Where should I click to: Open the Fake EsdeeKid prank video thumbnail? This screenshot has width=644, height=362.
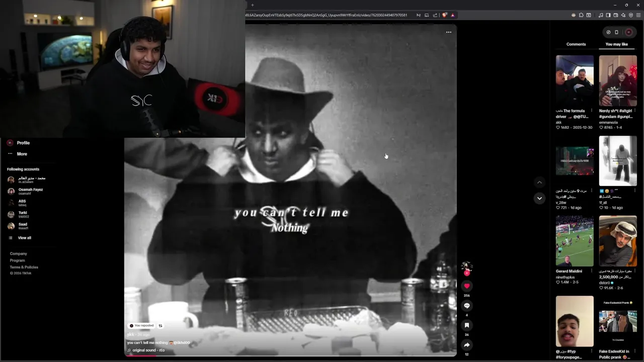click(x=618, y=321)
